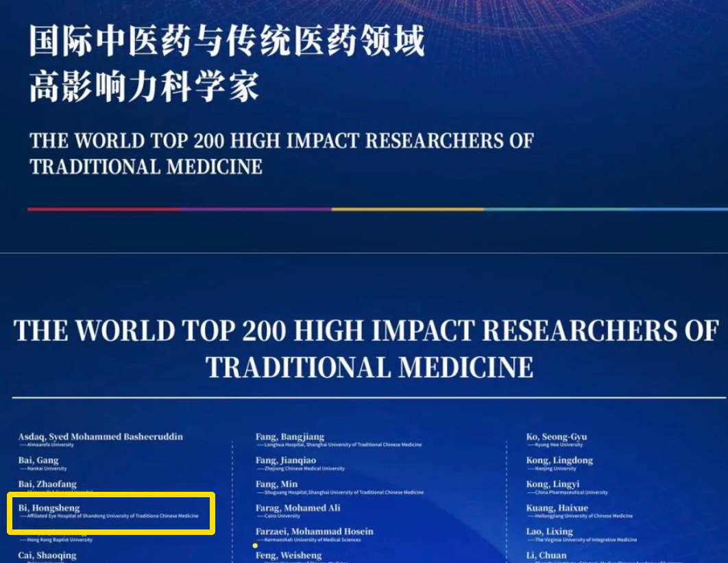Click Kermanshah University of Medical Sciences affiliation
The width and height of the screenshot is (728, 563).
tap(308, 540)
